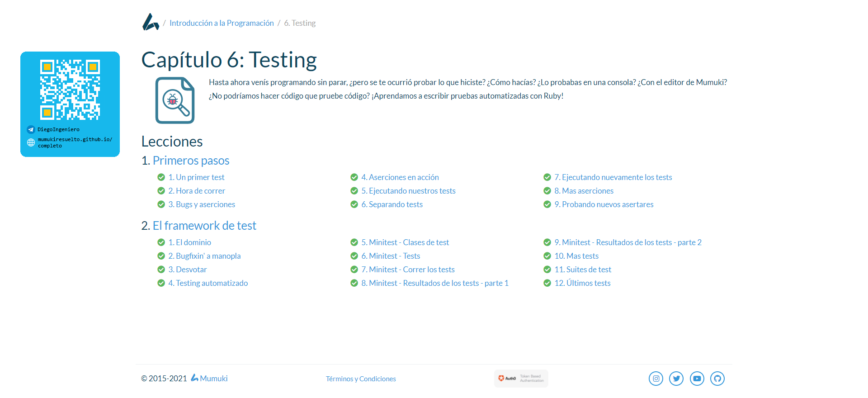Click the © 2015-2021 copyright text
The width and height of the screenshot is (868, 398).
pos(164,379)
